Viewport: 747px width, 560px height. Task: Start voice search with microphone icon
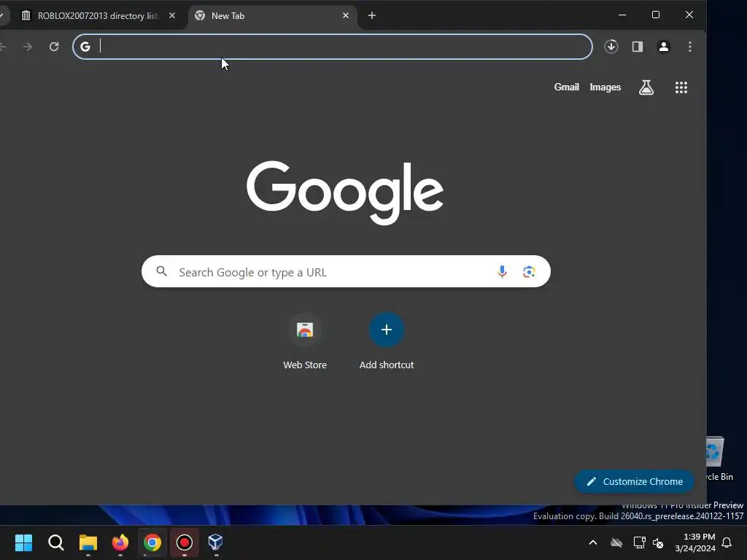click(502, 271)
